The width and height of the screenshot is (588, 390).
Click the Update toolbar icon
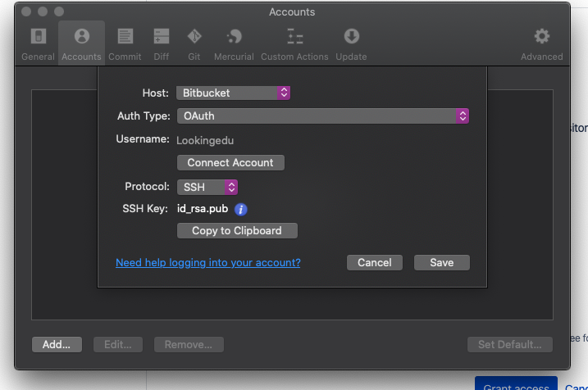(351, 43)
